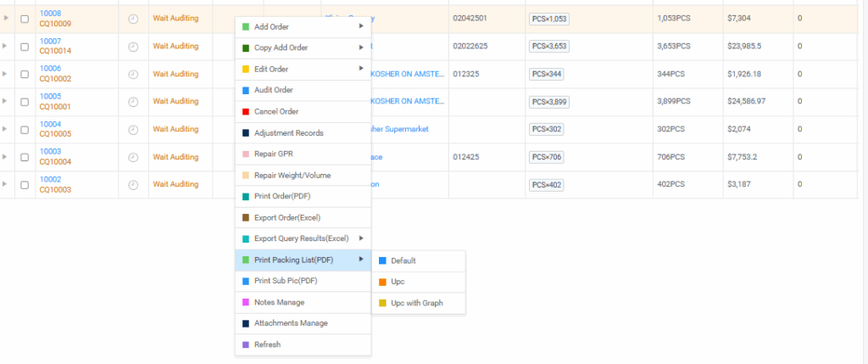This screenshot has width=868, height=364.
Task: Click the brown Export Order(Excel) icon
Action: coord(246,218)
